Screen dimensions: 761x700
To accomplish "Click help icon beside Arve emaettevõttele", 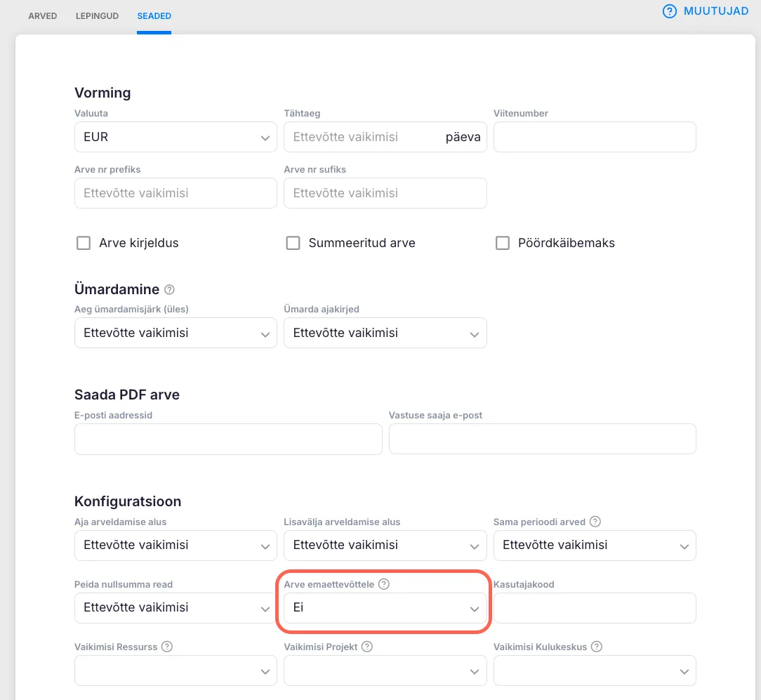I will coord(384,584).
